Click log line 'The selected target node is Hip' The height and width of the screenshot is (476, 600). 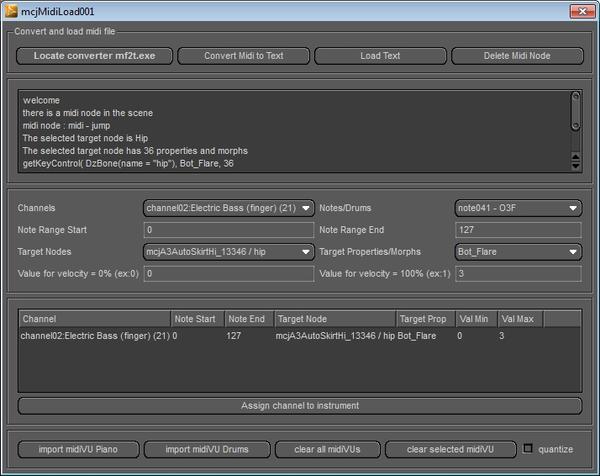click(x=85, y=138)
